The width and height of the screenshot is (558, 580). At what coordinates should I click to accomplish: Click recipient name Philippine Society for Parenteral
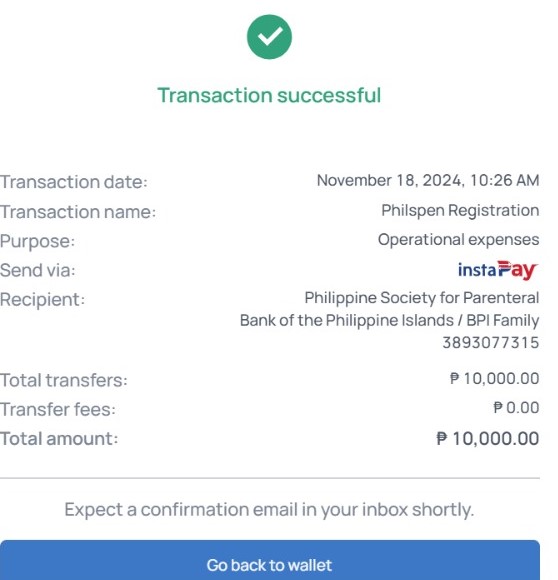pyautogui.click(x=422, y=298)
